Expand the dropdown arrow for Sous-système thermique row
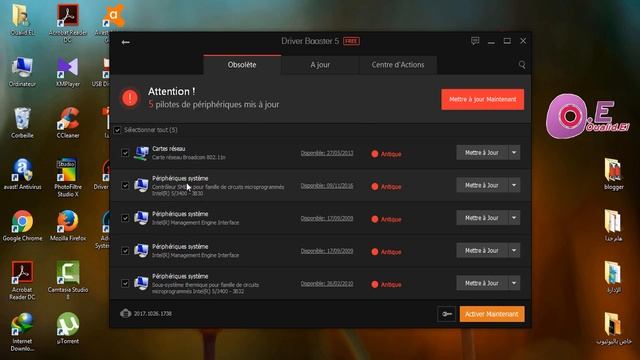640x360 pixels. pyautogui.click(x=514, y=283)
